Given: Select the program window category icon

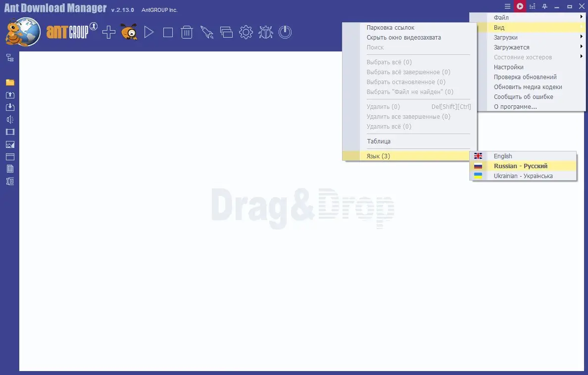Looking at the screenshot, I should click(10, 157).
